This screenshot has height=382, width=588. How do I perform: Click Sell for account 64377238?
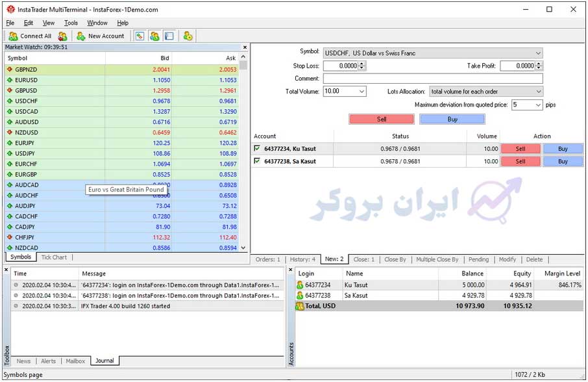(521, 161)
